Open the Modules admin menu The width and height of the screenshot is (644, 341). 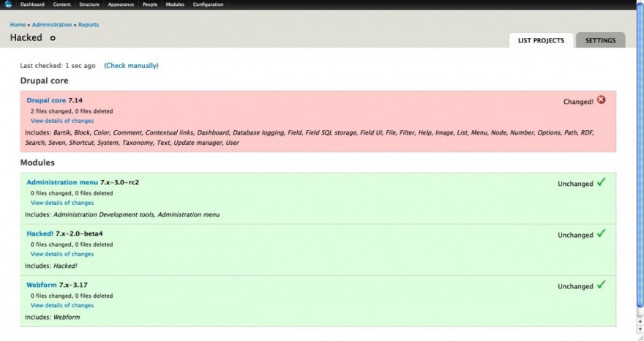pyautogui.click(x=175, y=4)
